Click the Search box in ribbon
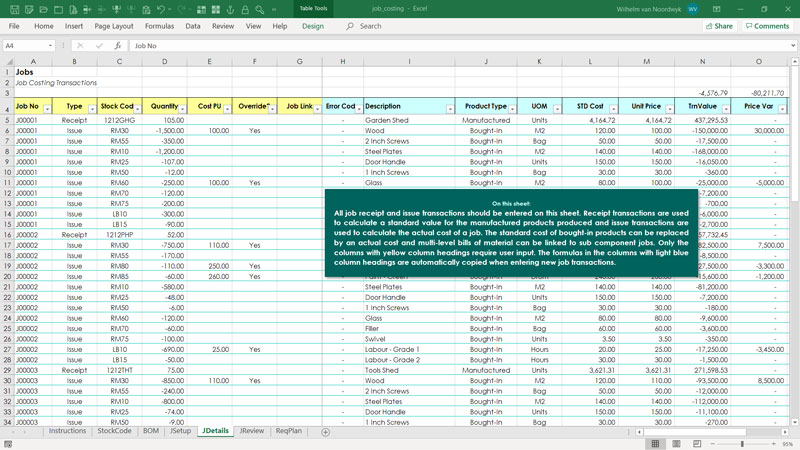 coord(364,26)
